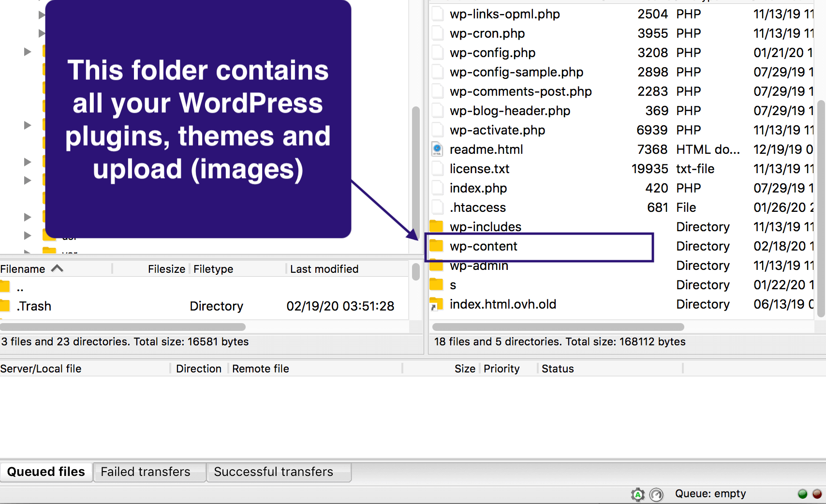826x504 pixels.
Task: Click the automatic transfer type gear icon
Action: [638, 494]
